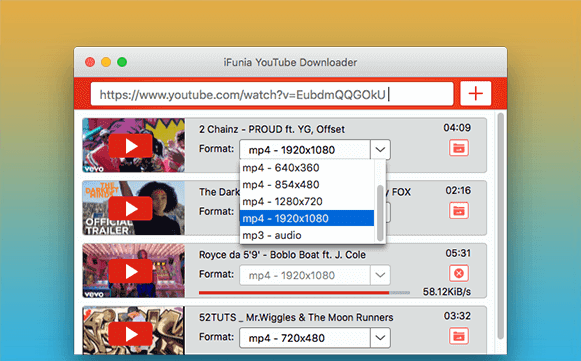The image size is (581, 361).
Task: Minimize window with the yellow button
Action: click(x=106, y=62)
